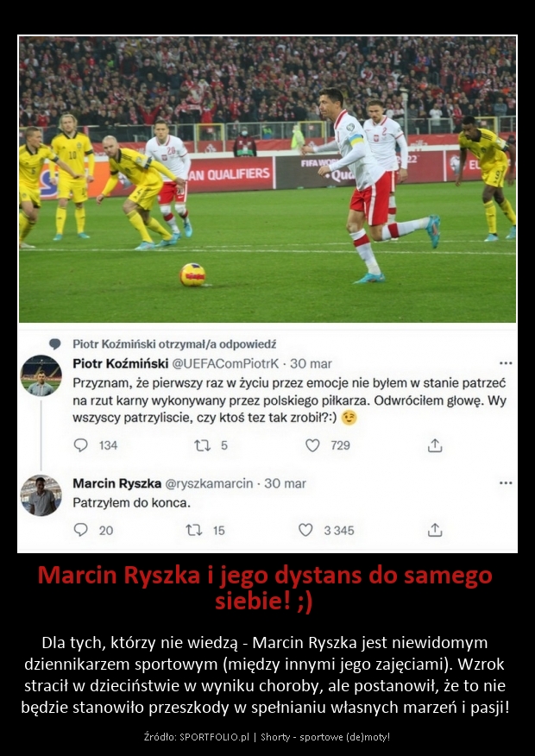Click reply icon on Marcin Ryszka's tweet
The width and height of the screenshot is (535, 756).
tap(80, 530)
